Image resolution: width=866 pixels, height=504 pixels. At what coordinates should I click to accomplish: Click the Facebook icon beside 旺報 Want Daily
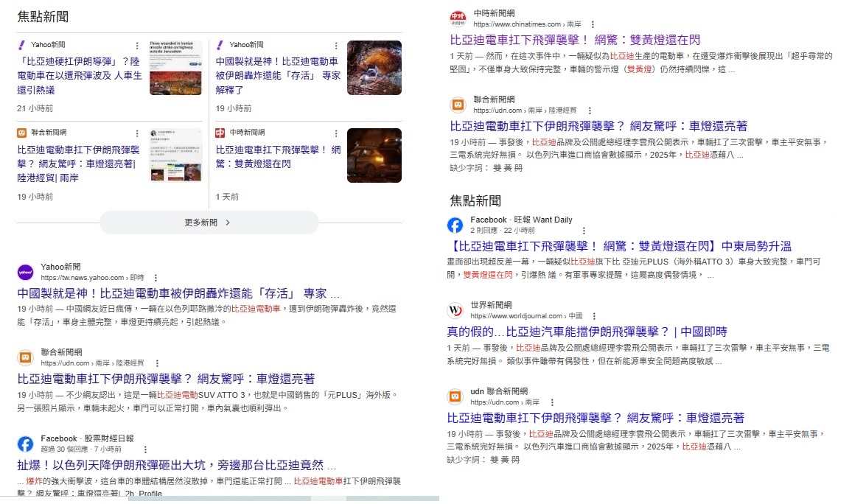pos(455,225)
